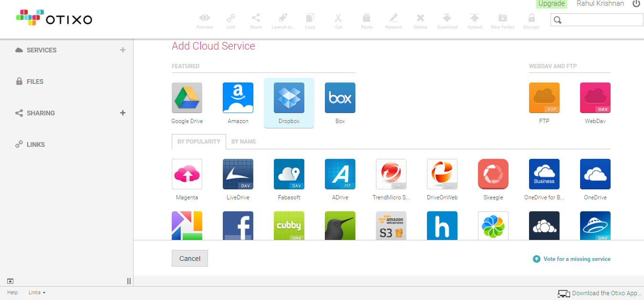Click the Delete toolbar icon

[x=420, y=21]
